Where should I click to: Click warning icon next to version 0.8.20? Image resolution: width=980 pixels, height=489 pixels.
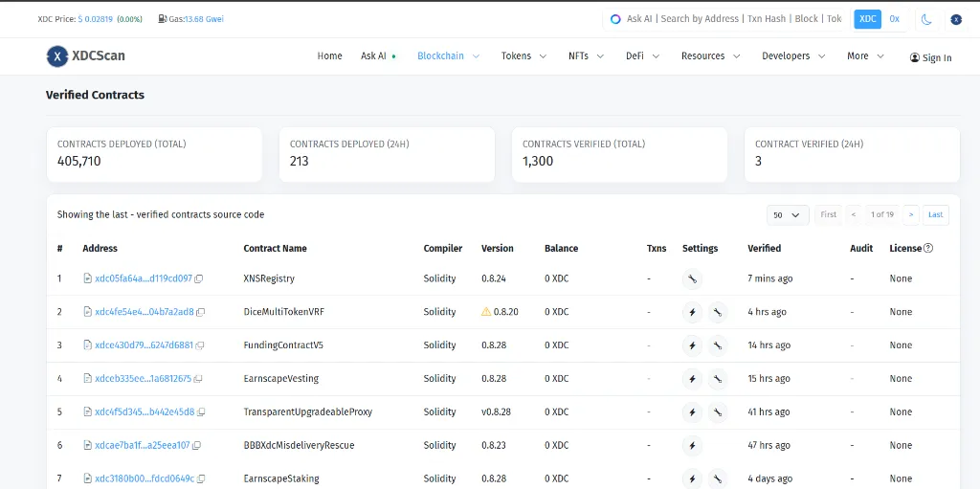point(486,311)
